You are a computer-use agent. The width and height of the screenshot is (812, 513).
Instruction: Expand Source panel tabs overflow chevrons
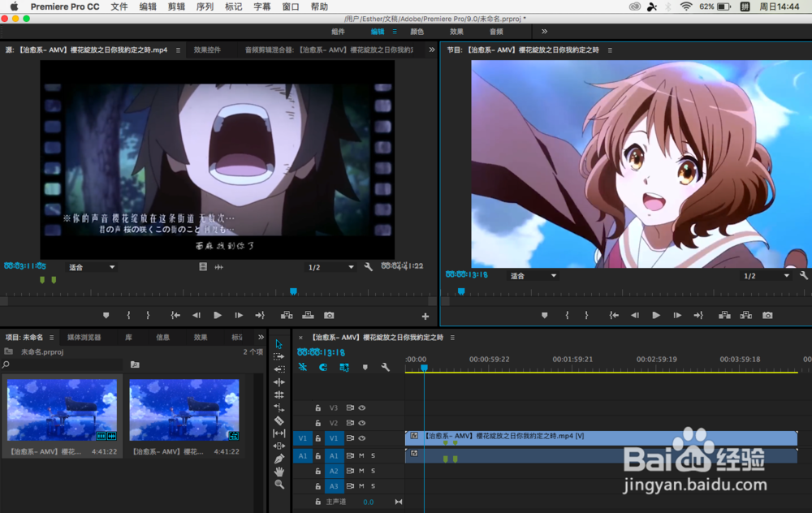coord(432,50)
